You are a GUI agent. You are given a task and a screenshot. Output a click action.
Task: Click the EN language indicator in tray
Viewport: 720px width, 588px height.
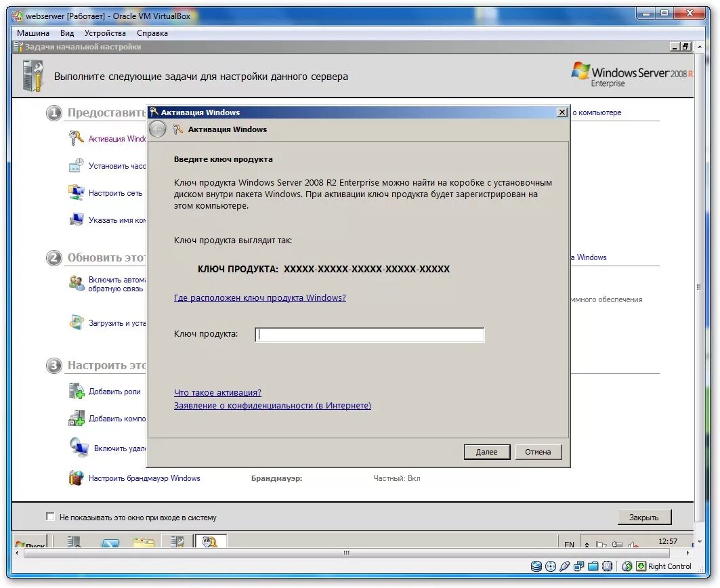(x=570, y=545)
